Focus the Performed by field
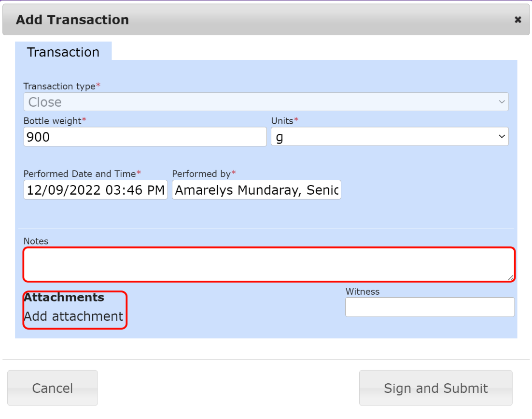The width and height of the screenshot is (532, 419). pyautogui.click(x=256, y=190)
